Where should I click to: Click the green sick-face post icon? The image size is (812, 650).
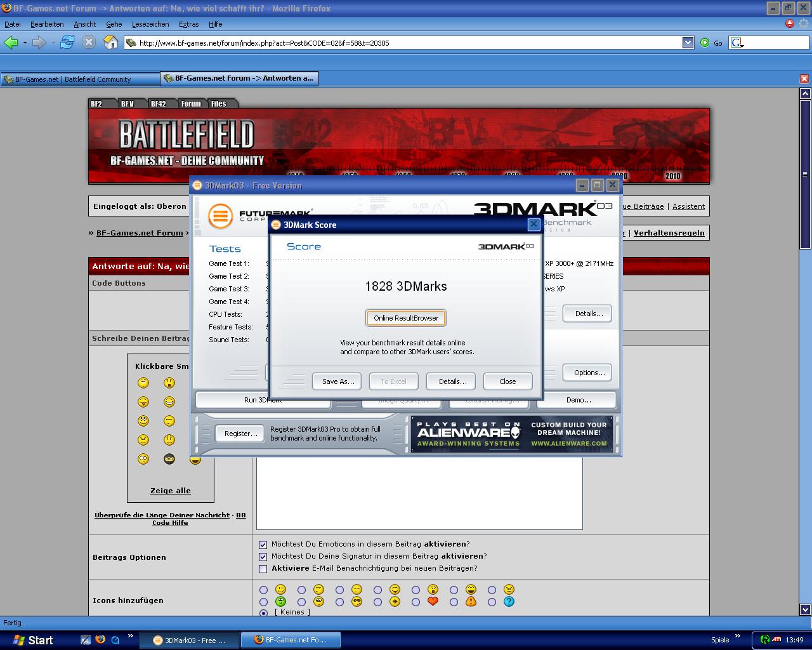point(280,601)
